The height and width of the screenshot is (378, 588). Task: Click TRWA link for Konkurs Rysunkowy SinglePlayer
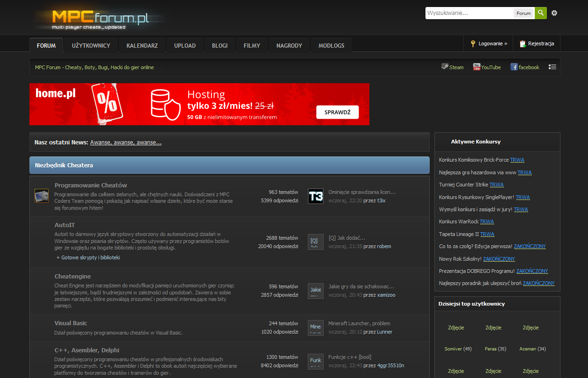[523, 197]
